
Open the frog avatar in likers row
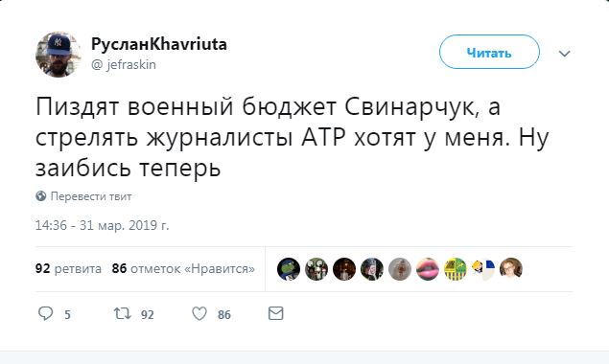(x=289, y=269)
